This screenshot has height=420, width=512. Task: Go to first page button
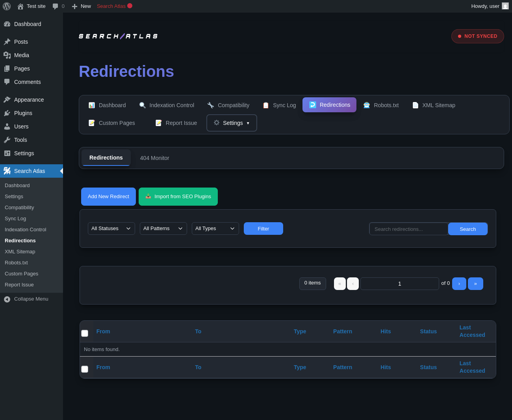tap(340, 284)
